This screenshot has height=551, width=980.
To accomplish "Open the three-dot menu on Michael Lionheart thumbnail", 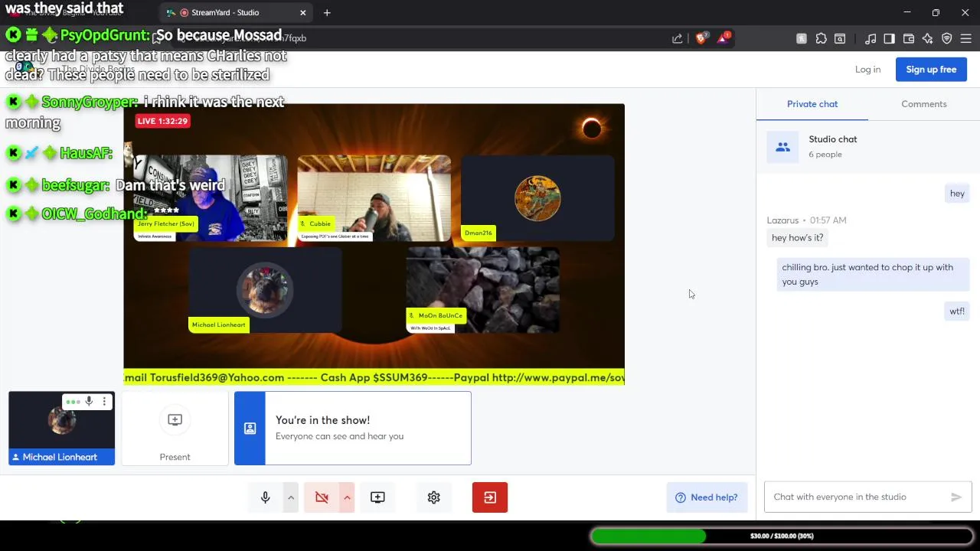I will click(105, 401).
